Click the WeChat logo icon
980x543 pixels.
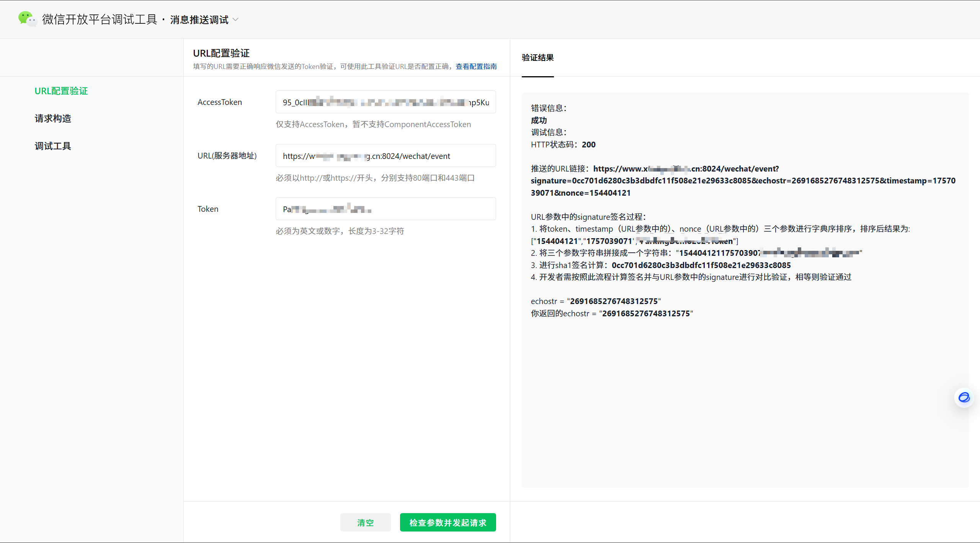(x=27, y=19)
